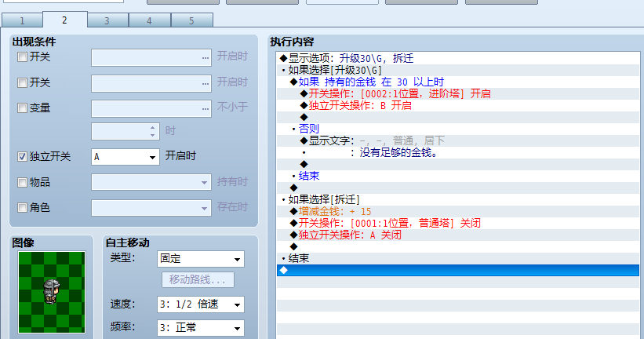The image size is (644, 339).
Task: Open the 类型 movement type dropdown
Action: pyautogui.click(x=201, y=259)
